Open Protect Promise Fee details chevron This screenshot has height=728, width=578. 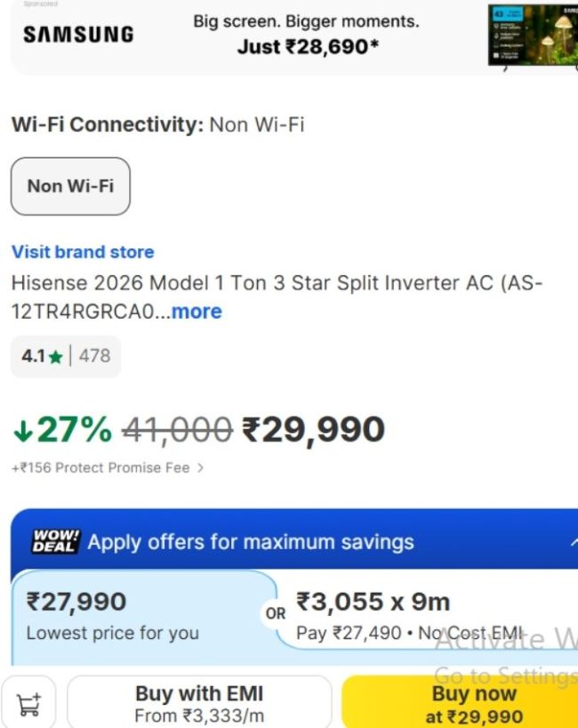pyautogui.click(x=200, y=467)
